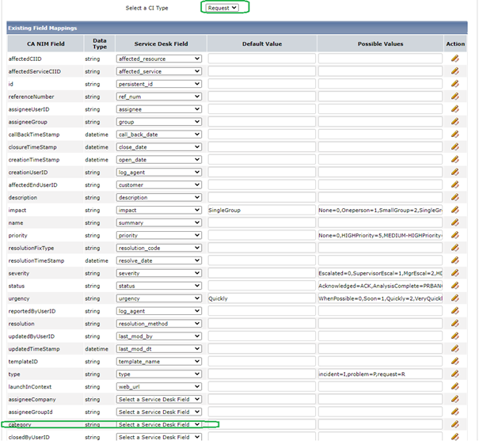Edit the type row using pencil icon

[454, 374]
